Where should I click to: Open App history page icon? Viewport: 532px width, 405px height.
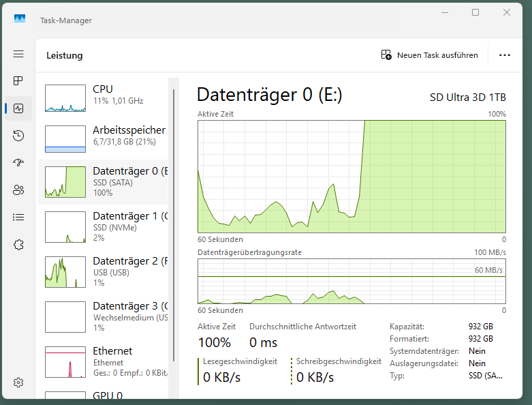click(x=18, y=136)
